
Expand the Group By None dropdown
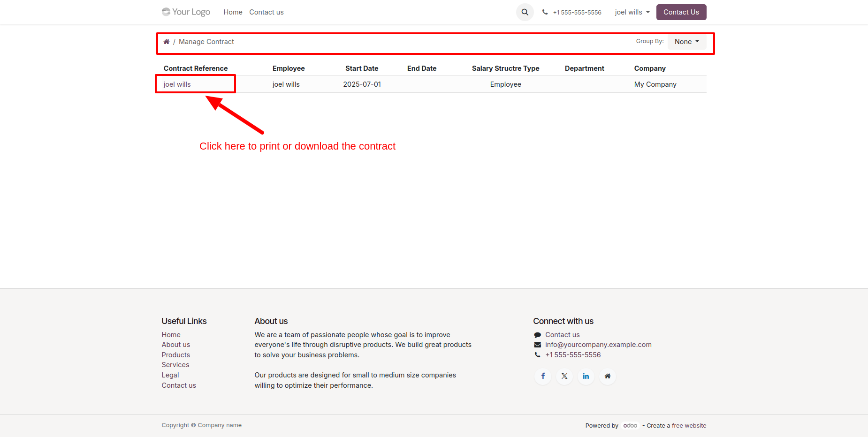pos(686,42)
